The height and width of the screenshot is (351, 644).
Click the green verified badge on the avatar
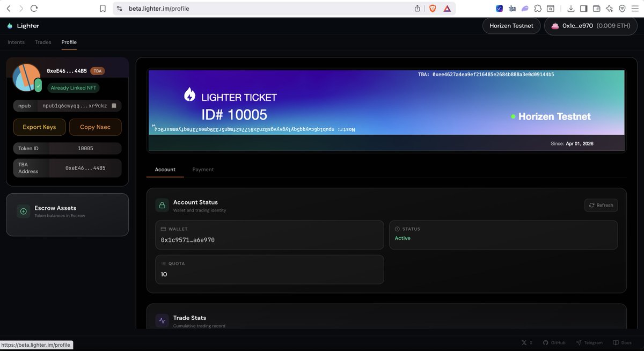pos(38,85)
